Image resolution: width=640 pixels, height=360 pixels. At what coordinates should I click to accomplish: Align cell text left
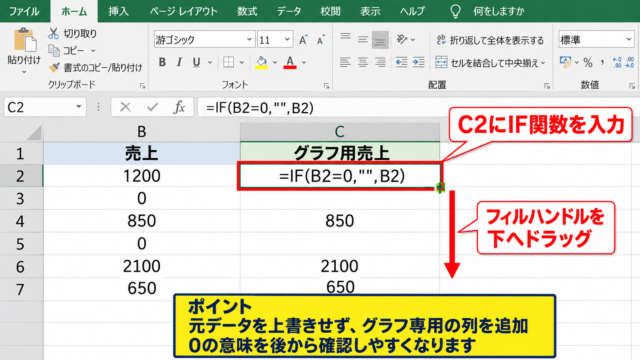(345, 62)
